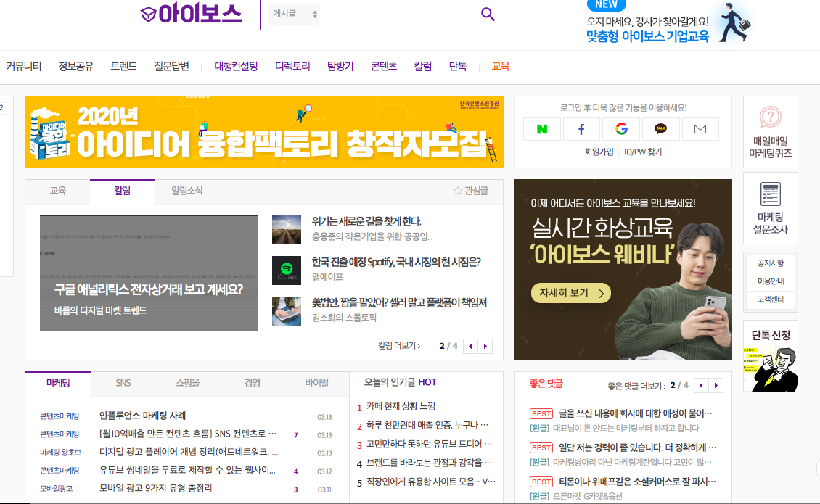
Task: Open 교육 menu in top navigation
Action: point(501,67)
